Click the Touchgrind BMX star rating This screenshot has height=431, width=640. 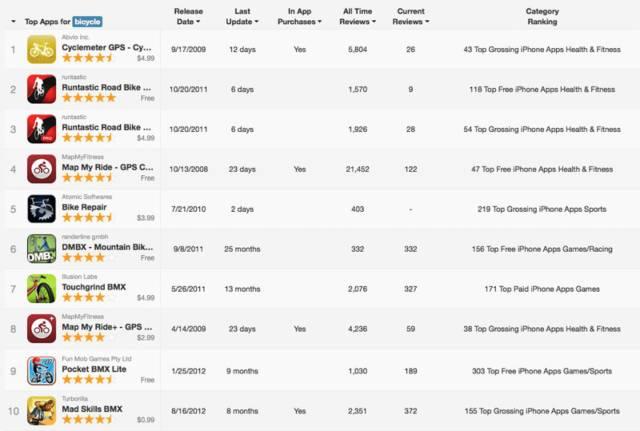(x=86, y=298)
